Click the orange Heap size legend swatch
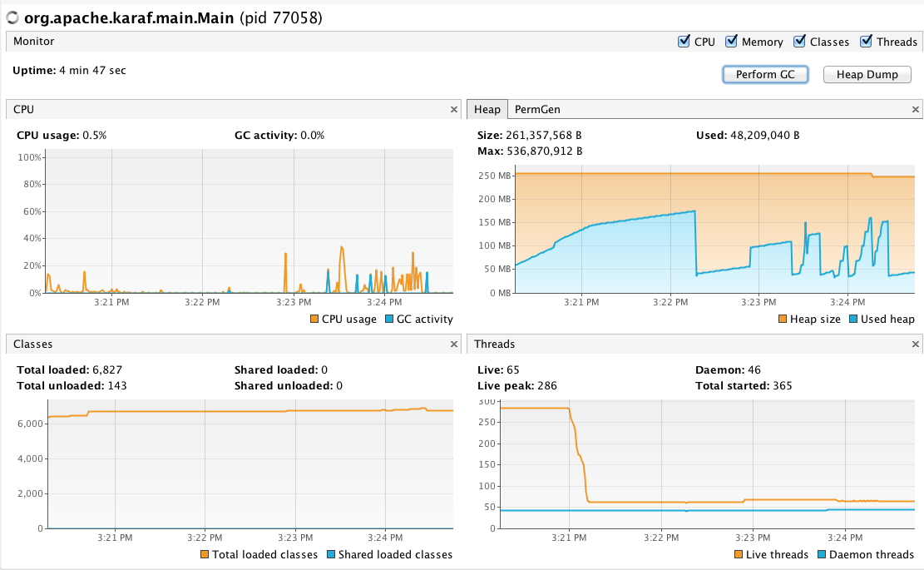924x570 pixels. (783, 319)
